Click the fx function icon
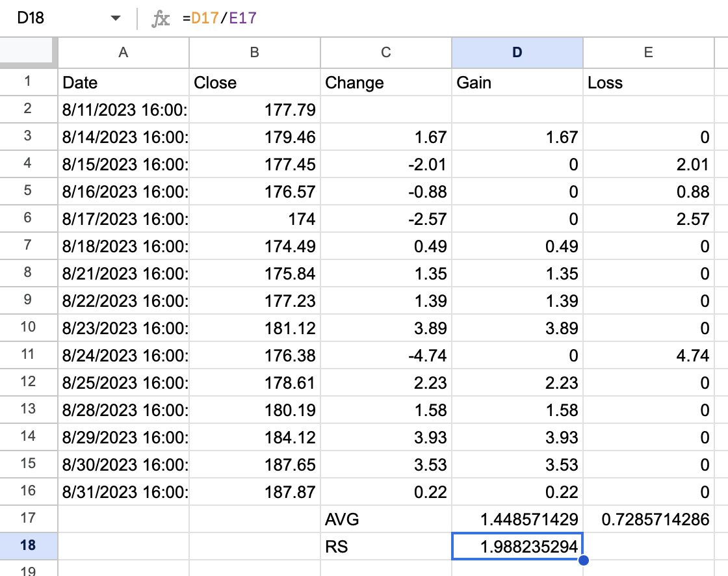Image resolution: width=728 pixels, height=576 pixels. pos(161,19)
